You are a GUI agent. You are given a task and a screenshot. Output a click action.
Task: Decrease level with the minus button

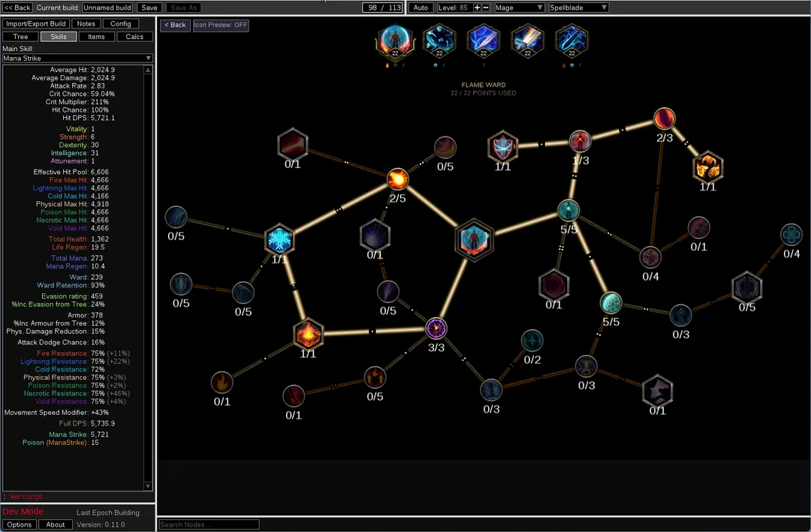486,8
